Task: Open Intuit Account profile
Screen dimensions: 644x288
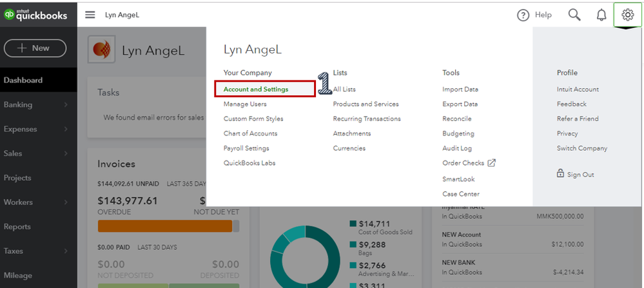Action: 578,89
